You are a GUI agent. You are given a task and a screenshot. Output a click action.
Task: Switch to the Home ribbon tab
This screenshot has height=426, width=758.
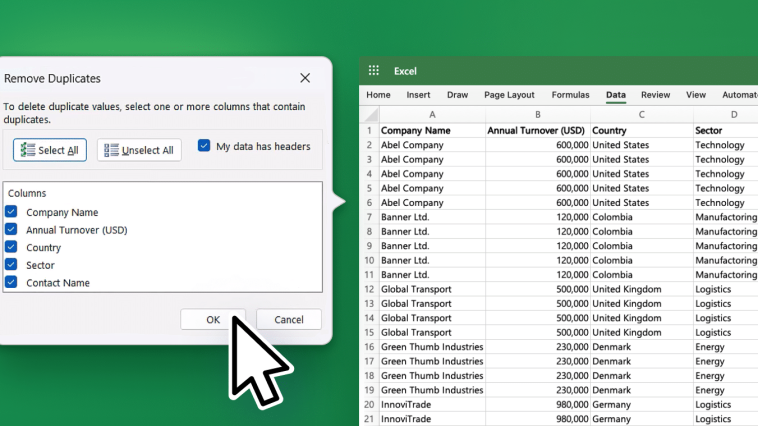pyautogui.click(x=378, y=95)
